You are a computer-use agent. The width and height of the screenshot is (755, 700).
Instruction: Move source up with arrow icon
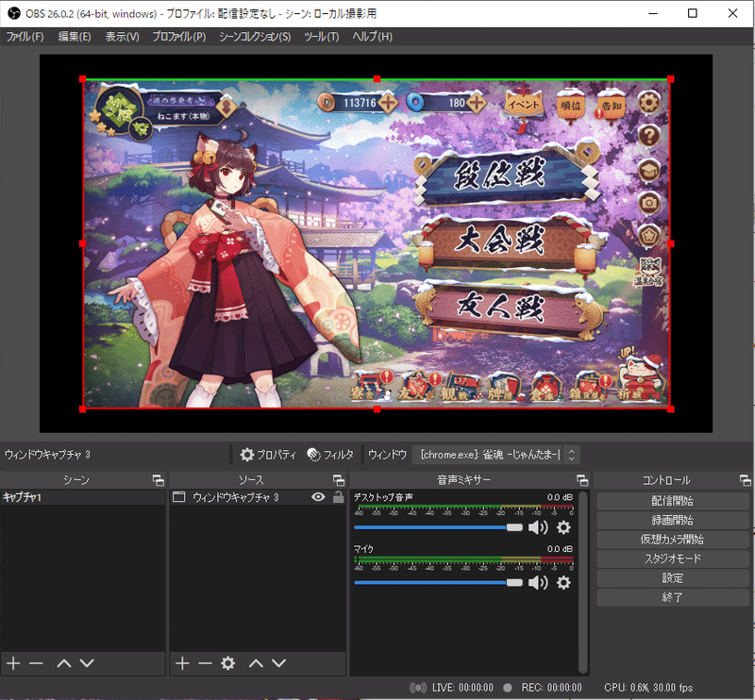click(256, 663)
